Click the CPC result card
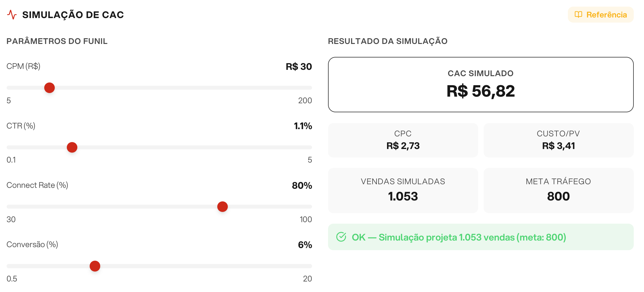Screen dimensions: 644x292 pos(403,140)
